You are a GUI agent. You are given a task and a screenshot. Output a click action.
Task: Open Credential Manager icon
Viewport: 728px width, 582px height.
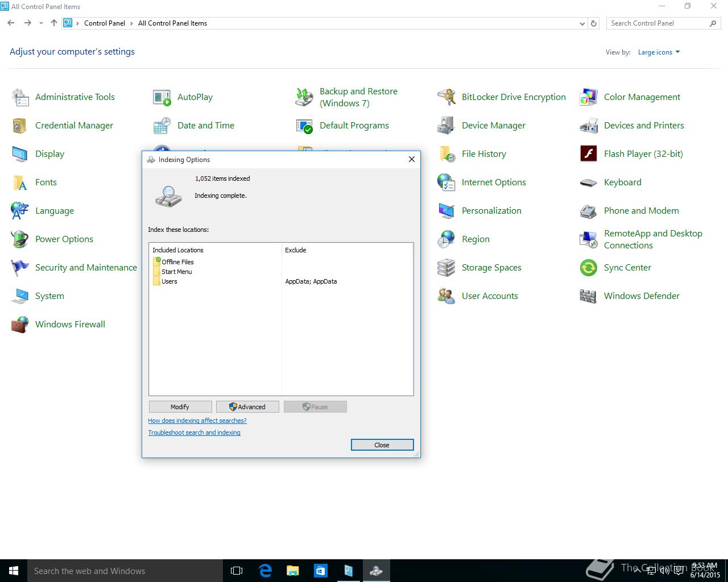20,126
